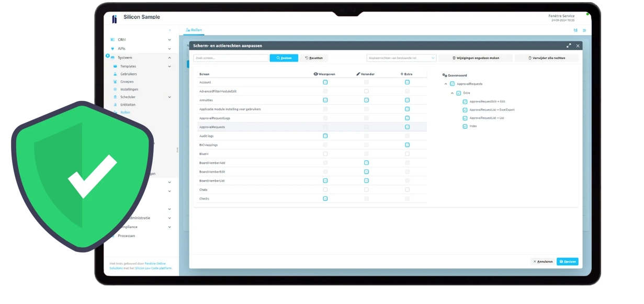Viewport: 644px width, 304px height.
Task: Open Entiteiten in the sidebar
Action: click(128, 105)
